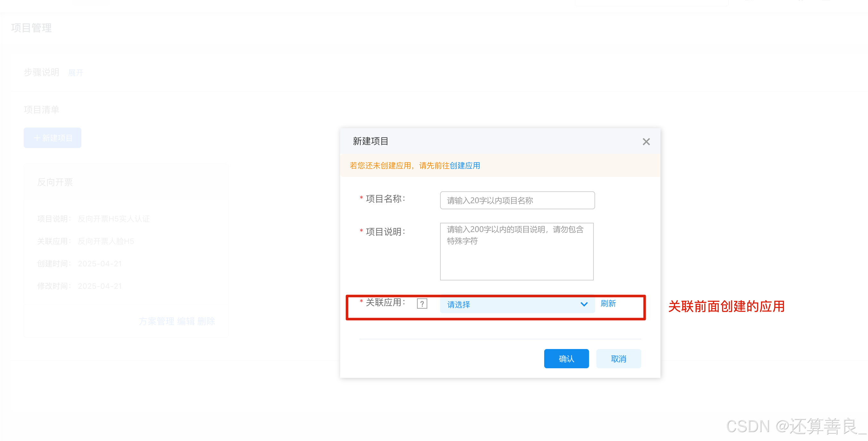
Task: Focus the 项目名称 input field
Action: tap(517, 200)
